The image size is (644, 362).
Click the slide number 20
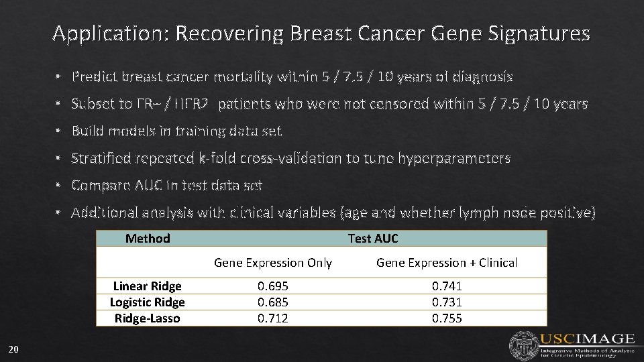coord(13,349)
